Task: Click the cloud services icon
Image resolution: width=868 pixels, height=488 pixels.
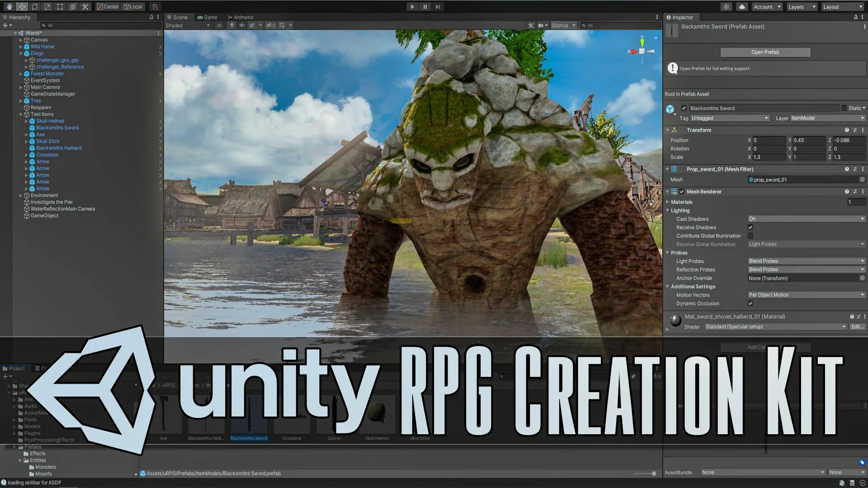Action: click(742, 7)
